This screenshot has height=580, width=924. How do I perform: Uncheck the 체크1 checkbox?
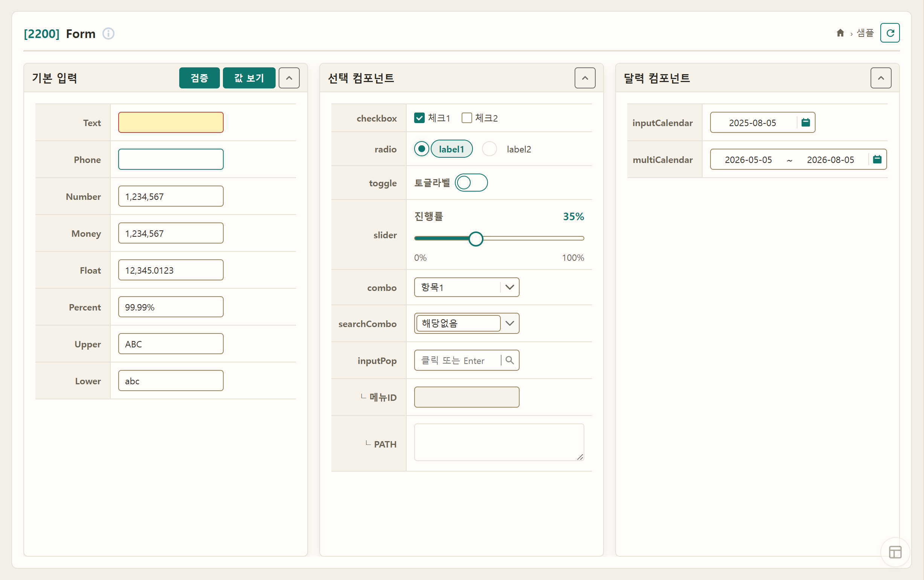coord(419,118)
